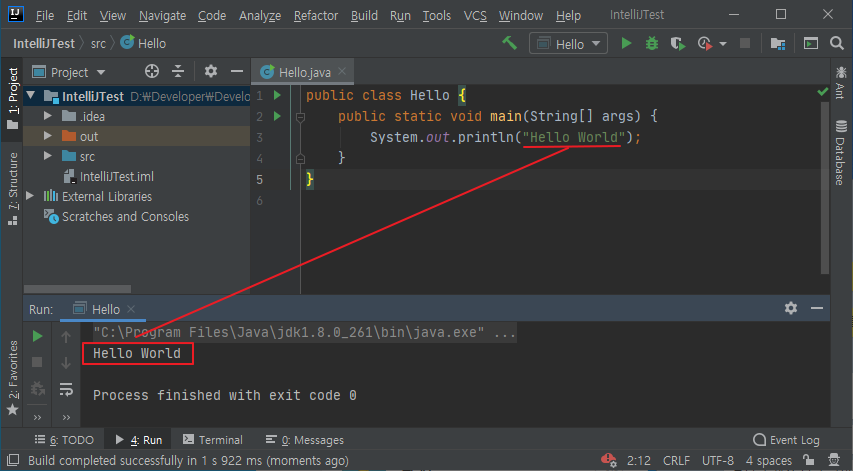
Task: Toggle soft-wrap in Run console
Action: coord(66,389)
